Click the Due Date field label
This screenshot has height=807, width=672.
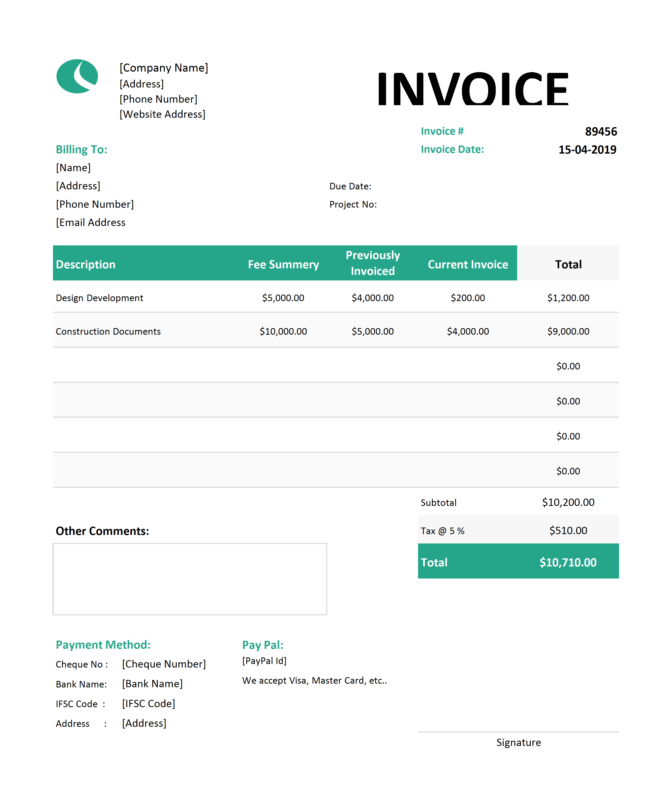(x=350, y=186)
